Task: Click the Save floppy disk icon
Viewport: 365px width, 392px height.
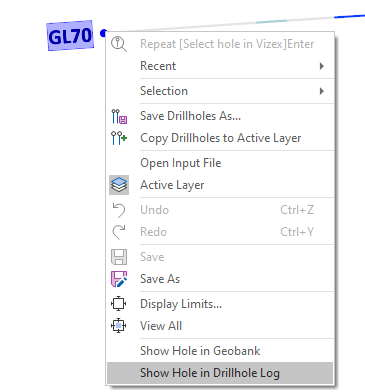Action: coord(119,257)
